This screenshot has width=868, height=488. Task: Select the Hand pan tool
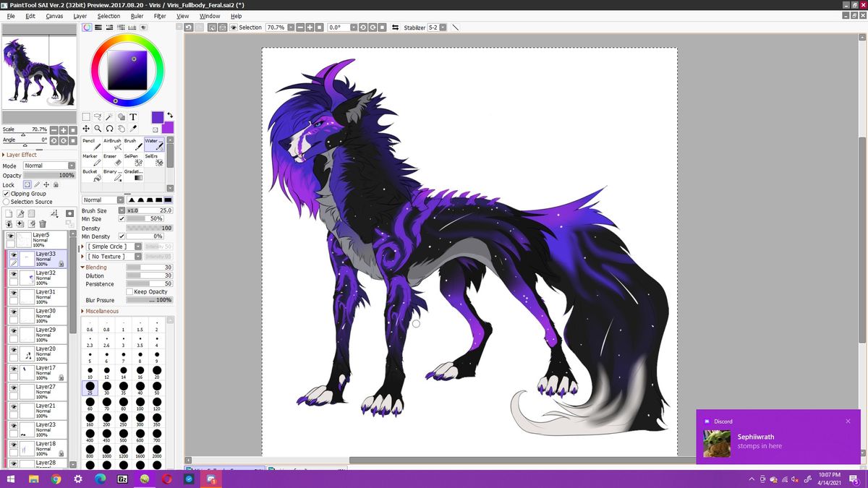(x=121, y=129)
